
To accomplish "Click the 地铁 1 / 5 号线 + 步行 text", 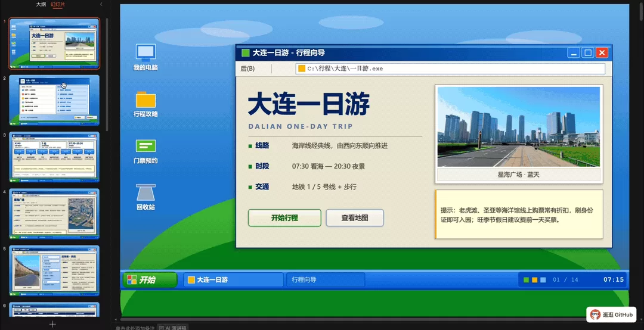I will click(x=324, y=187).
